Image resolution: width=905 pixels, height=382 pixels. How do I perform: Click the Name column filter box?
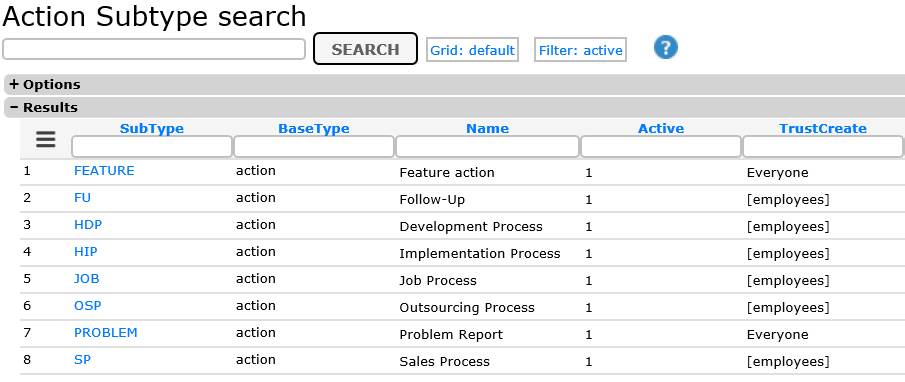(487, 147)
